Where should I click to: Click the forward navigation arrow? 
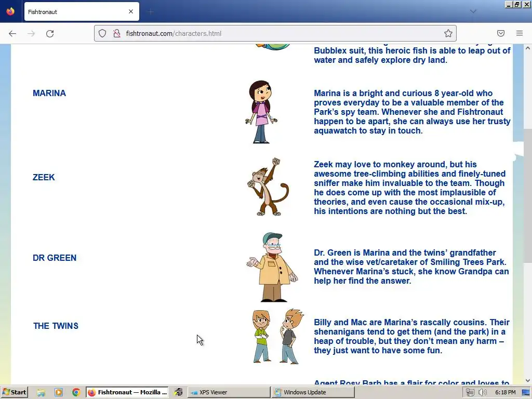click(31, 33)
